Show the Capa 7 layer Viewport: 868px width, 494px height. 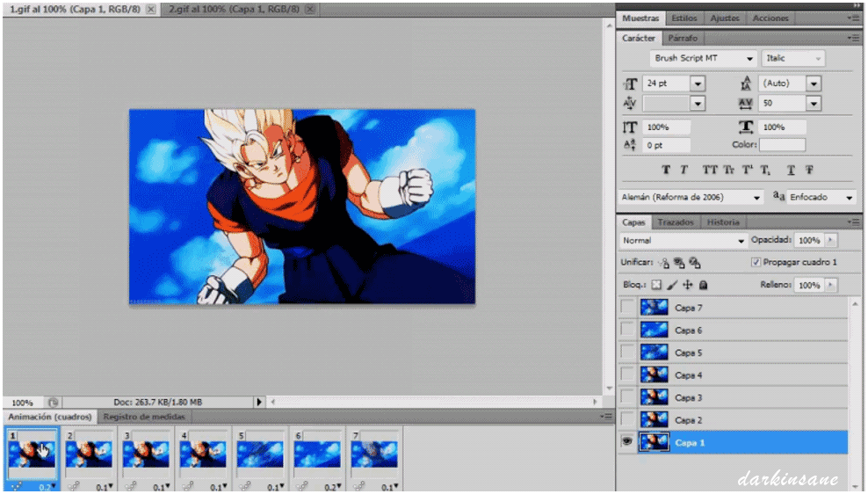click(x=627, y=308)
